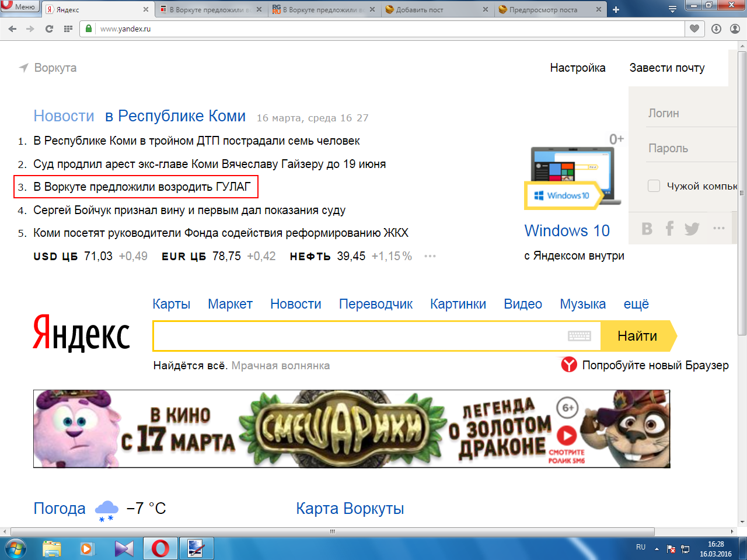Open a new tab with plus button

616,9
